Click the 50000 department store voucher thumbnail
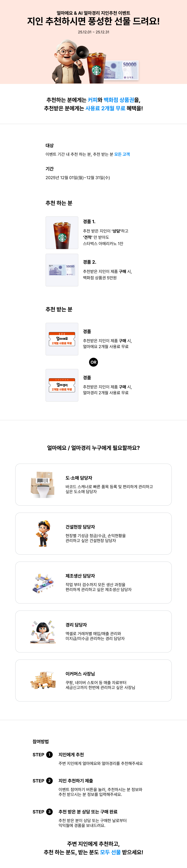187x868 pixels. [x=62, y=270]
